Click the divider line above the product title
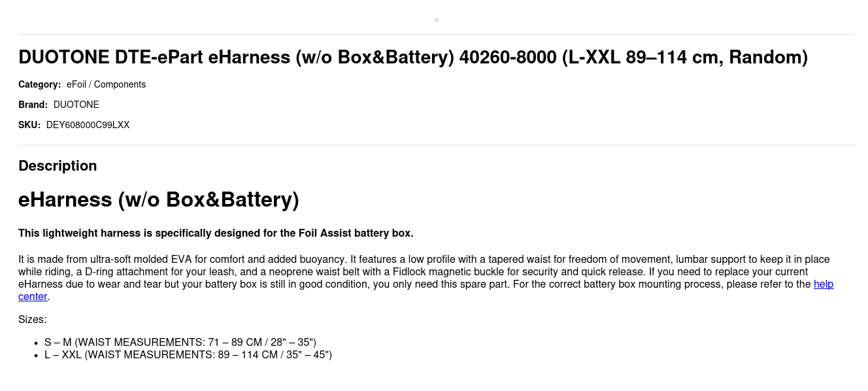This screenshot has height=391, width=868. (437, 35)
